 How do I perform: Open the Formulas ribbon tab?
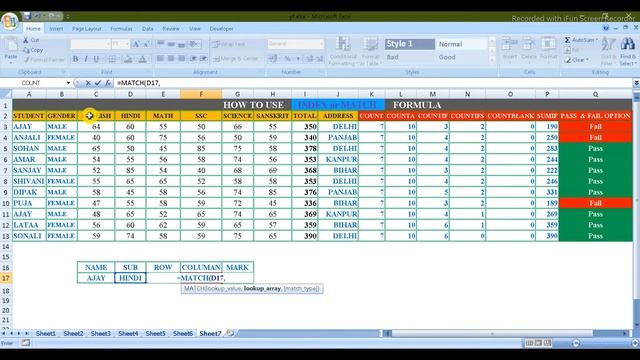click(x=121, y=29)
